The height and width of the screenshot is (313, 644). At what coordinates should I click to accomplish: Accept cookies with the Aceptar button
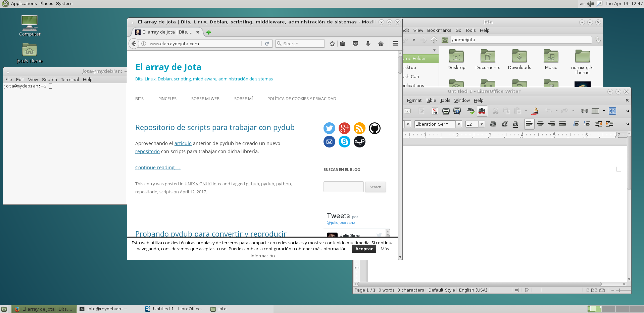pos(364,249)
